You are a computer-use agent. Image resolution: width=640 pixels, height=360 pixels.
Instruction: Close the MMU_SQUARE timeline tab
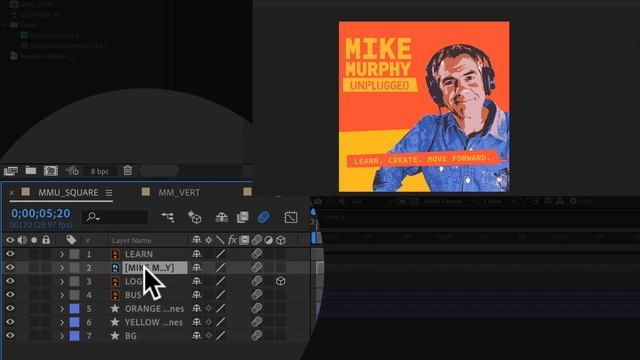(11, 193)
